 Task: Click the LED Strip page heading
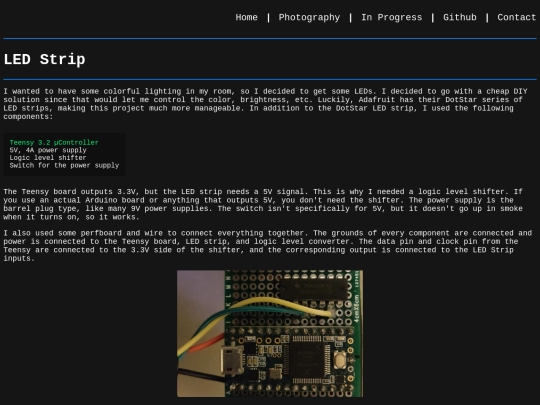44,59
